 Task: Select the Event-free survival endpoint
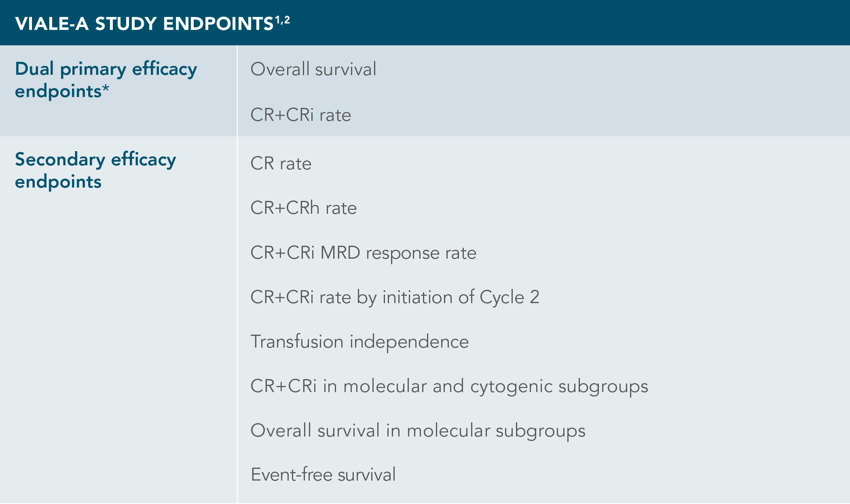[x=323, y=475]
